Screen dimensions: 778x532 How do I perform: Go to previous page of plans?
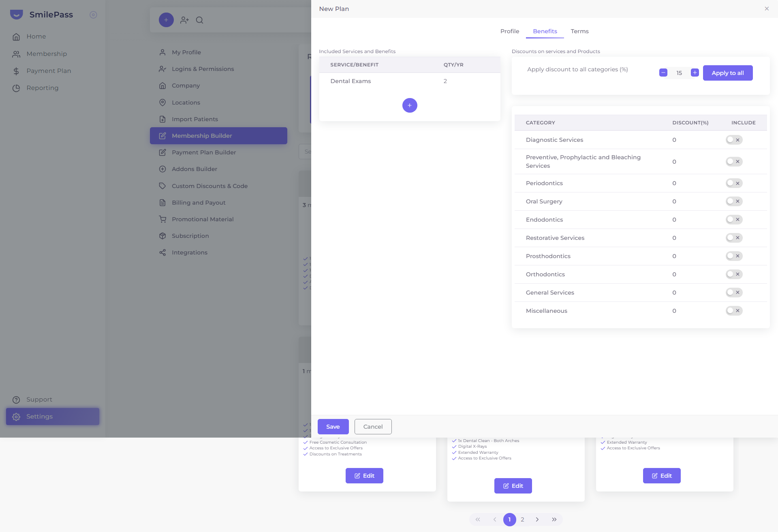tap(494, 519)
